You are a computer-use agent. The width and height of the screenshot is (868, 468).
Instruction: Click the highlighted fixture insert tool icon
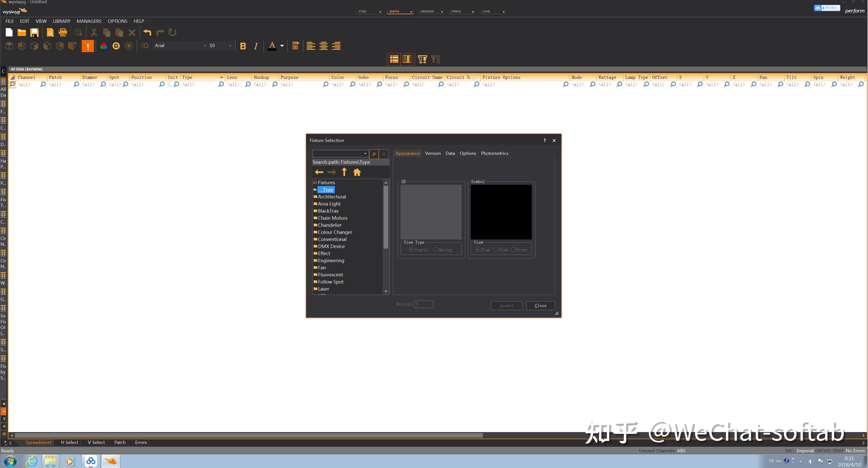(88, 46)
